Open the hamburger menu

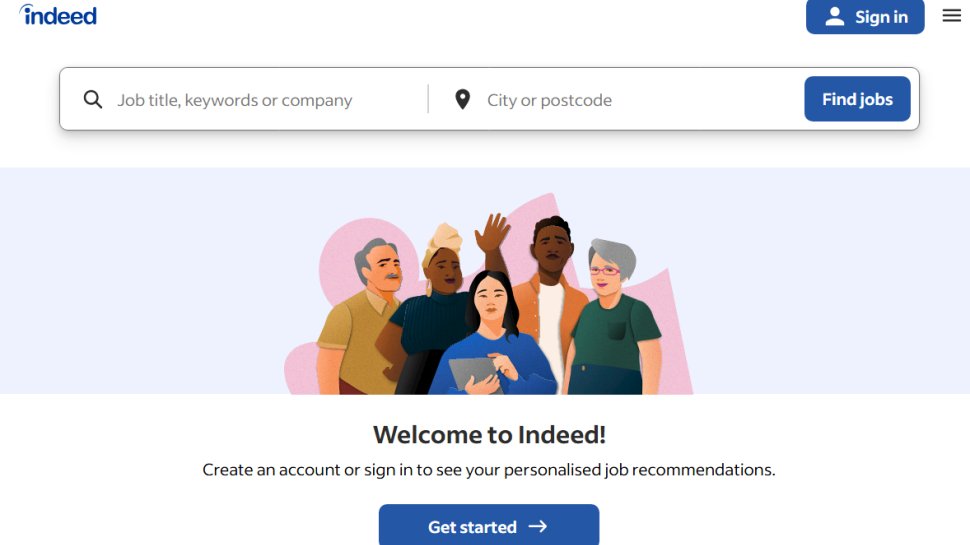(951, 15)
